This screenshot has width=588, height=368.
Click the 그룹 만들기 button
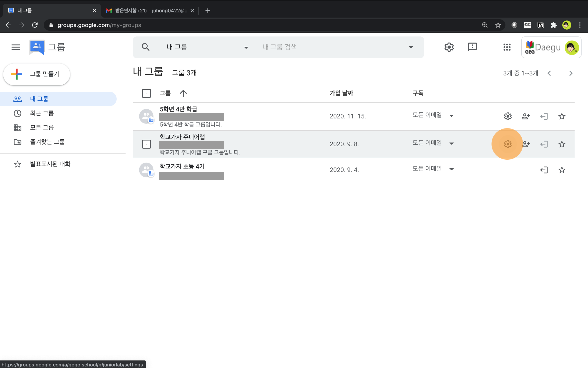click(37, 74)
